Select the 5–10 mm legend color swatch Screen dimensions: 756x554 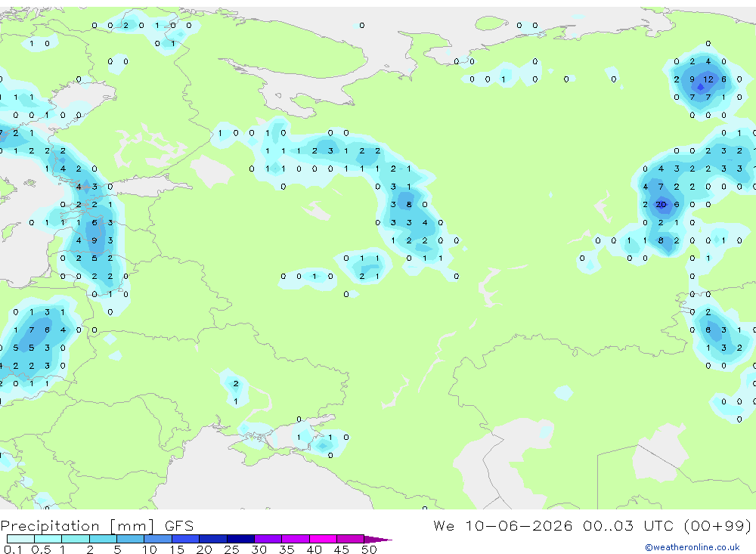pyautogui.click(x=130, y=539)
